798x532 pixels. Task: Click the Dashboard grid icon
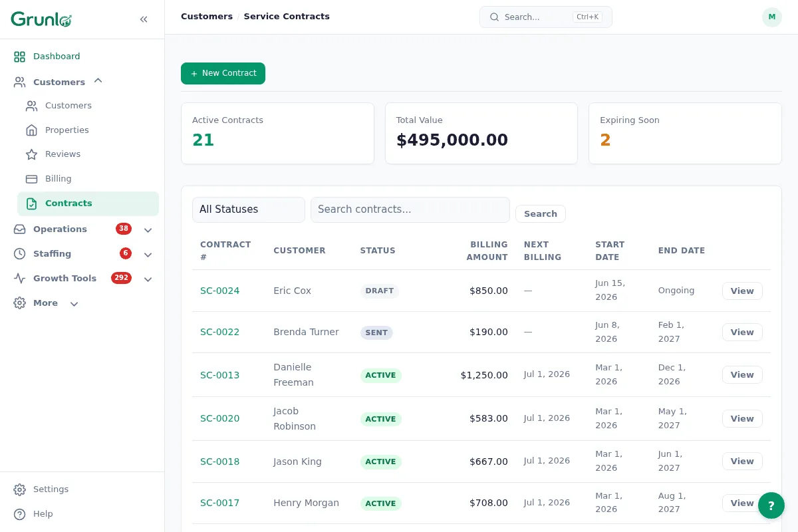coord(20,57)
